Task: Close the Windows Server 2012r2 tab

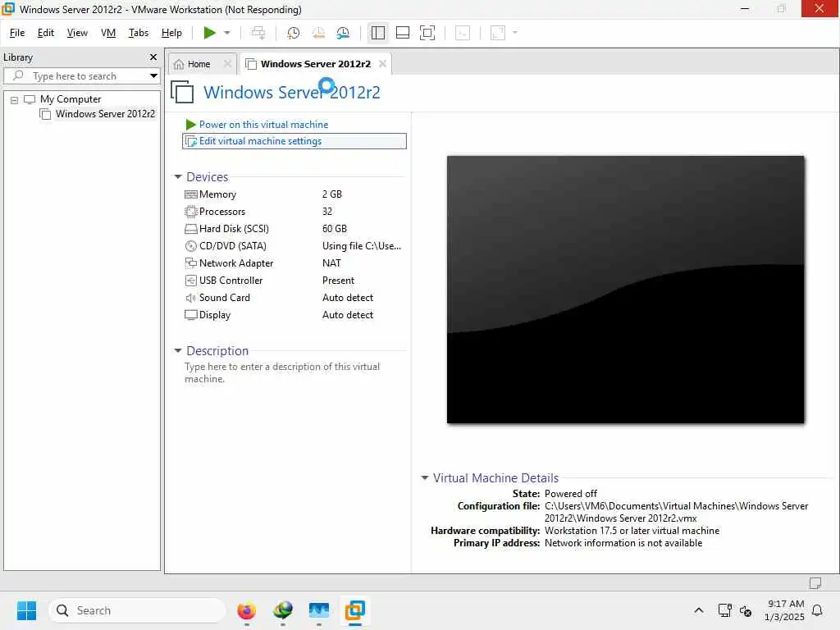Action: coord(382,64)
